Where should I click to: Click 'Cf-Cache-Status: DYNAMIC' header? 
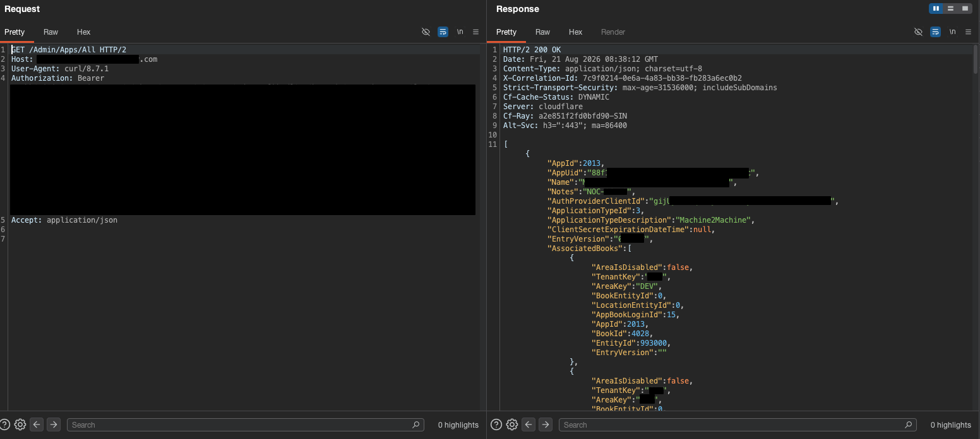(x=556, y=97)
